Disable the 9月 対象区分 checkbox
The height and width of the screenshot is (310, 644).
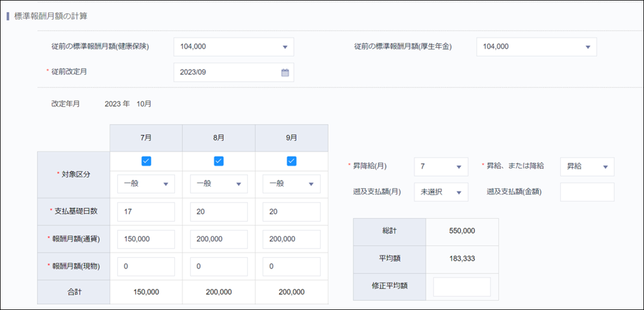coord(291,161)
